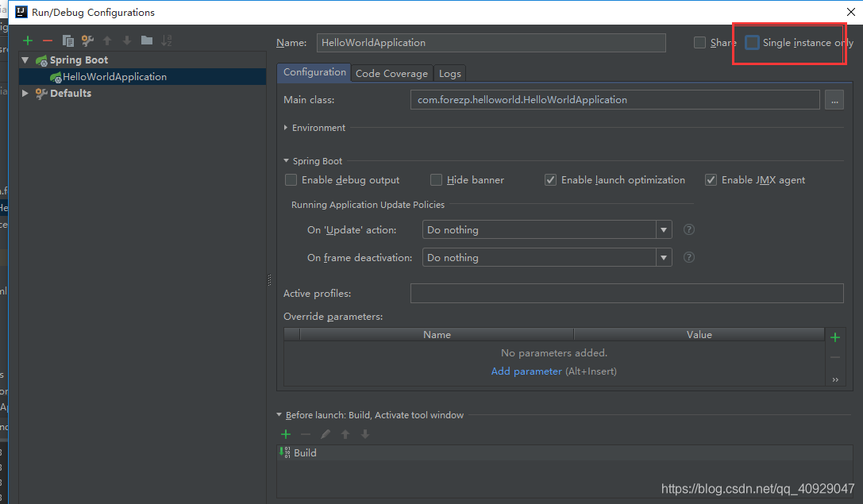Click the Value column header
The width and height of the screenshot is (863, 504).
point(699,334)
